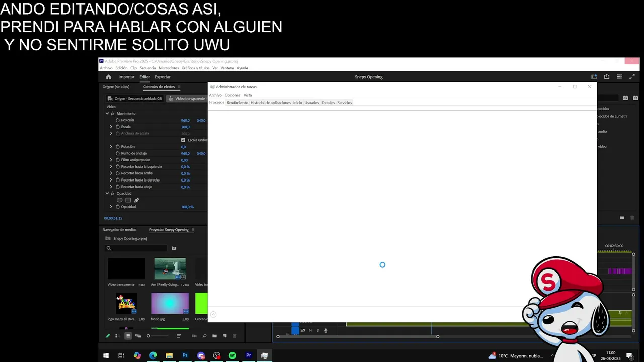
Task: Toggle animation stopwatch for Filtro antiparpadeo
Action: pos(118,160)
